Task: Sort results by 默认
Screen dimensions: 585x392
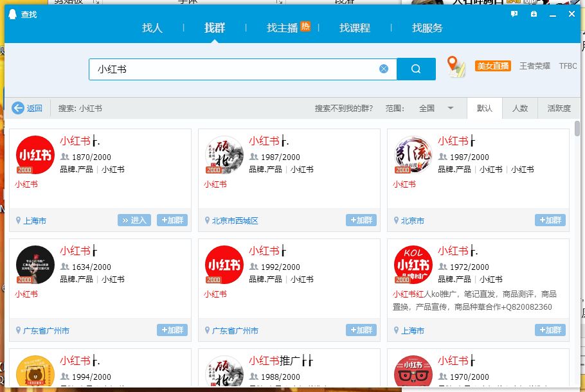Action: coord(485,108)
